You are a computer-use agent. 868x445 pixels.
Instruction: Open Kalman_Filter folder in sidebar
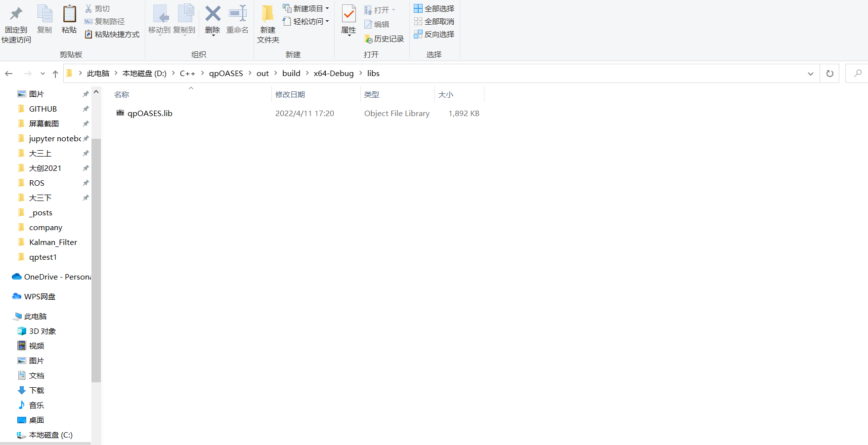pyautogui.click(x=52, y=242)
